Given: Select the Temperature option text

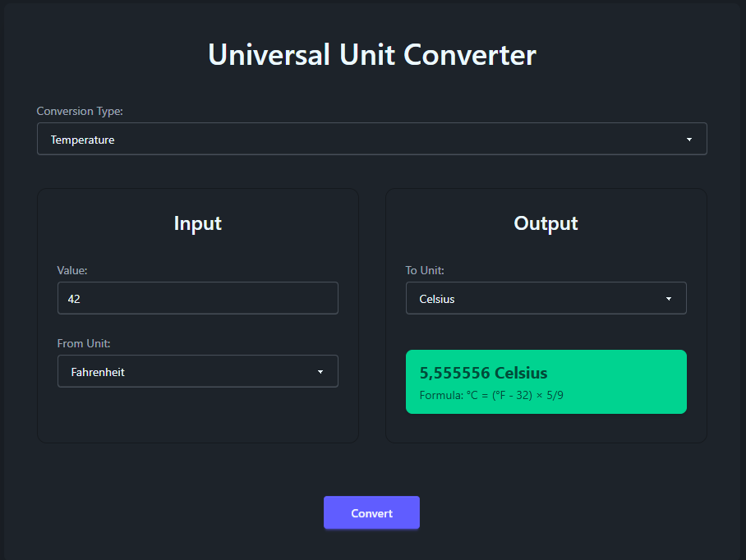Looking at the screenshot, I should pos(82,139).
